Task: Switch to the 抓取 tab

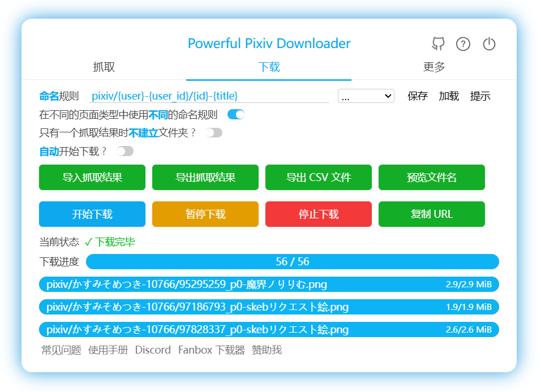Action: point(104,67)
